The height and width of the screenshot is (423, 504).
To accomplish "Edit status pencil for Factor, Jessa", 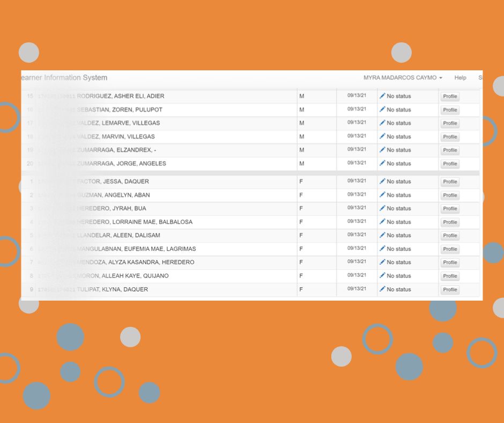I will [382, 181].
